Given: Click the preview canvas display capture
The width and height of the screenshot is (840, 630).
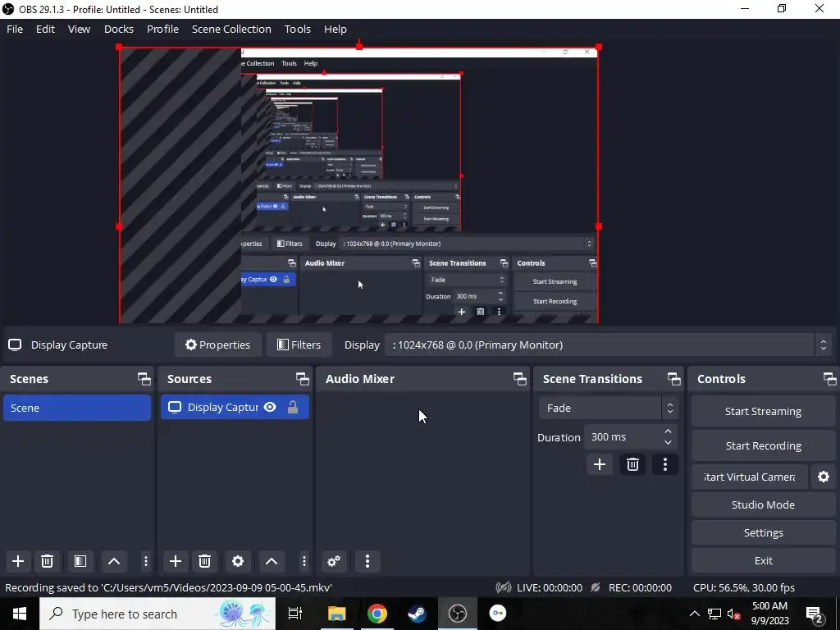Looking at the screenshot, I should (x=358, y=185).
